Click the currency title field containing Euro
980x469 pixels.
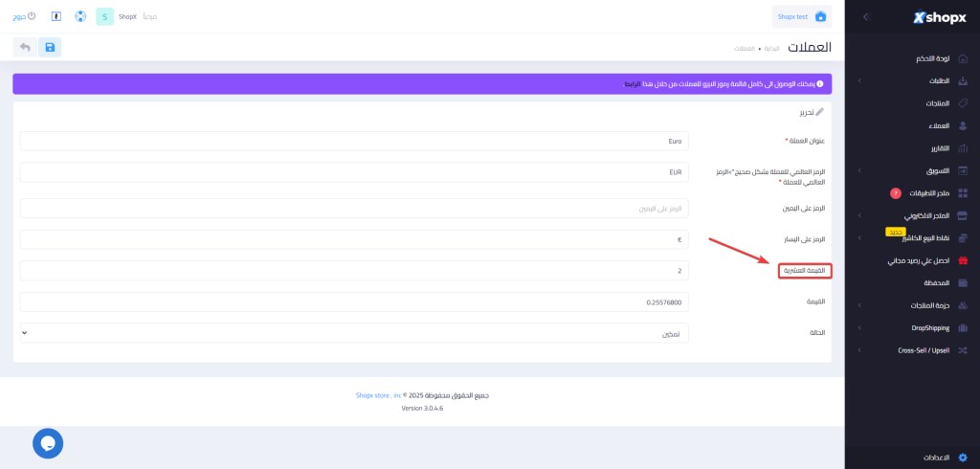(353, 141)
